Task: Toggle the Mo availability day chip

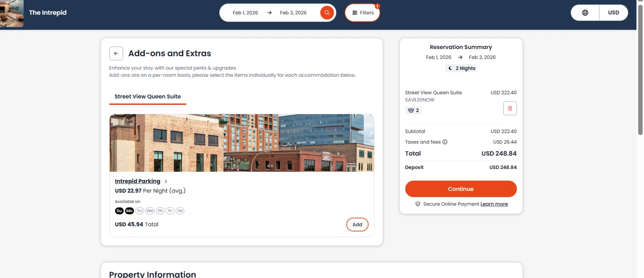Action: pos(129,211)
